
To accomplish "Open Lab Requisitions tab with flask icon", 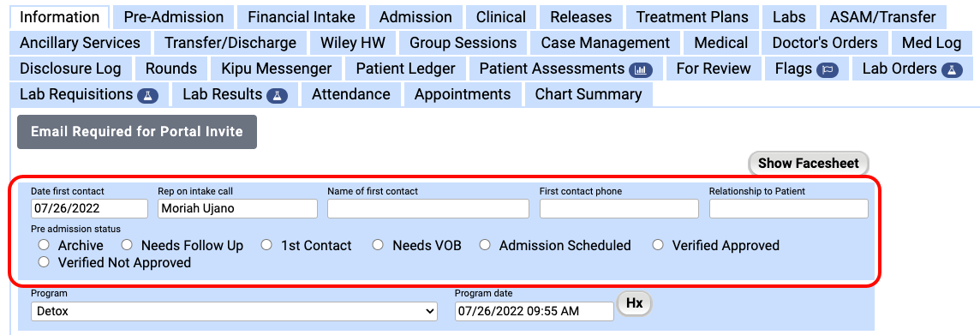I will [x=89, y=94].
